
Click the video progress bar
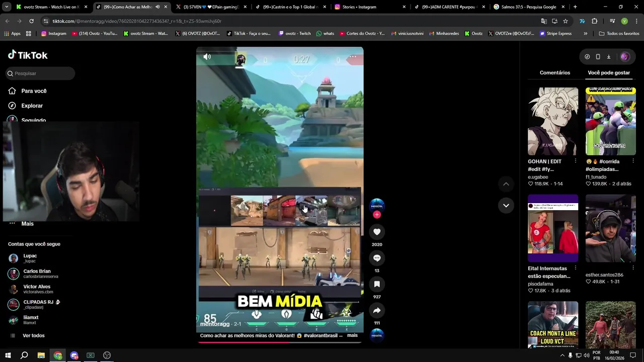(x=280, y=342)
